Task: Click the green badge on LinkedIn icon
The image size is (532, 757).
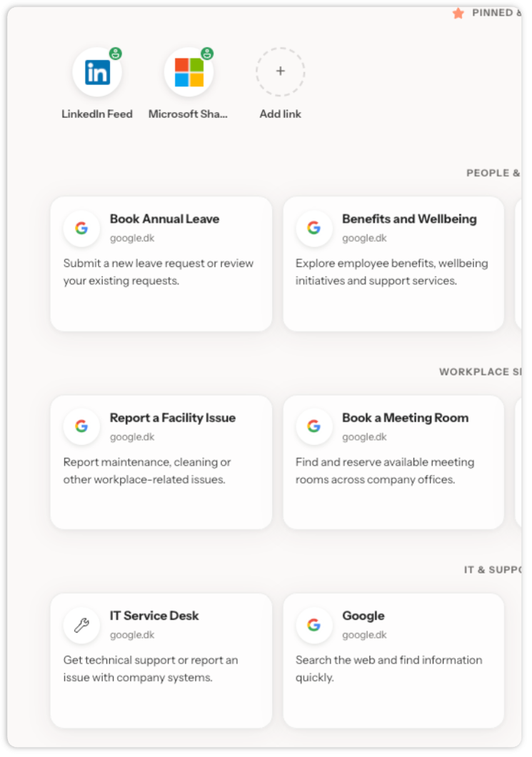Action: (116, 53)
